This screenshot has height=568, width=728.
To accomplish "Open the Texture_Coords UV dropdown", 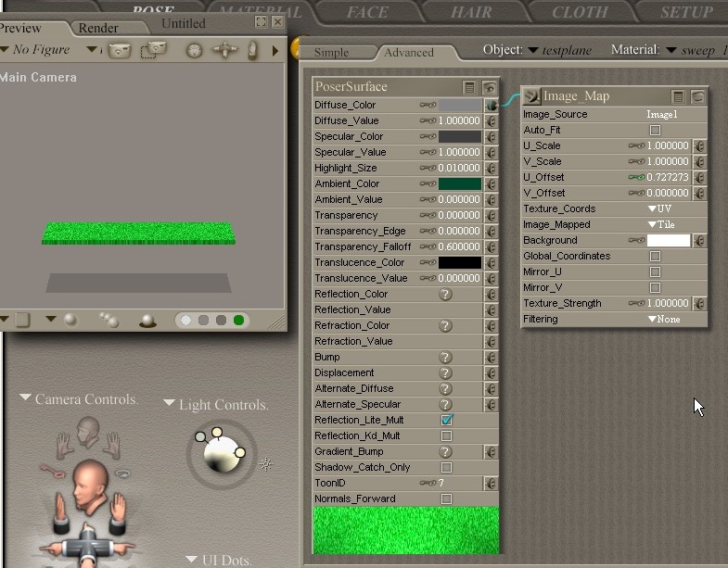I will coord(659,208).
